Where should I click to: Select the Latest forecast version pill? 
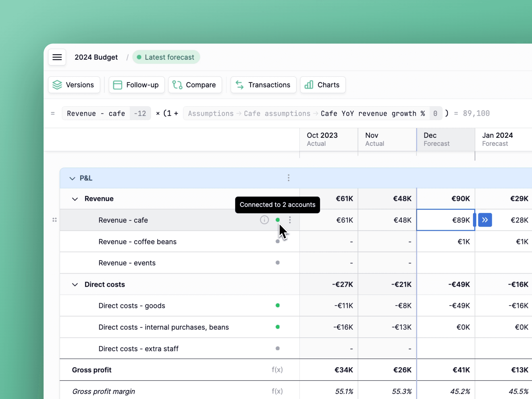click(166, 57)
